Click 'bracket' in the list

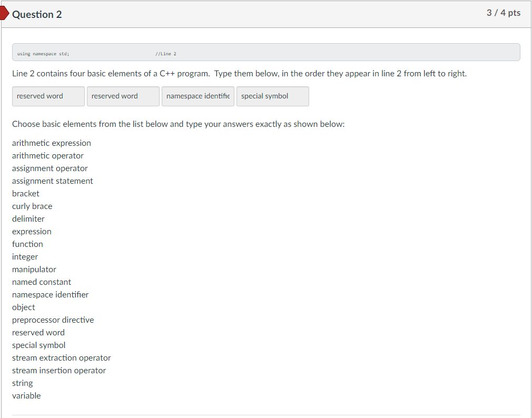pyautogui.click(x=26, y=194)
